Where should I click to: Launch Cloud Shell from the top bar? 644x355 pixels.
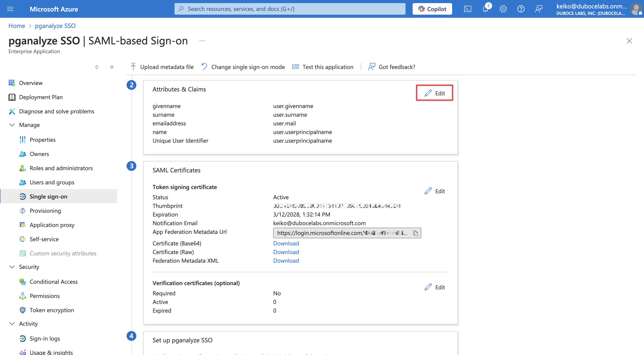[467, 9]
